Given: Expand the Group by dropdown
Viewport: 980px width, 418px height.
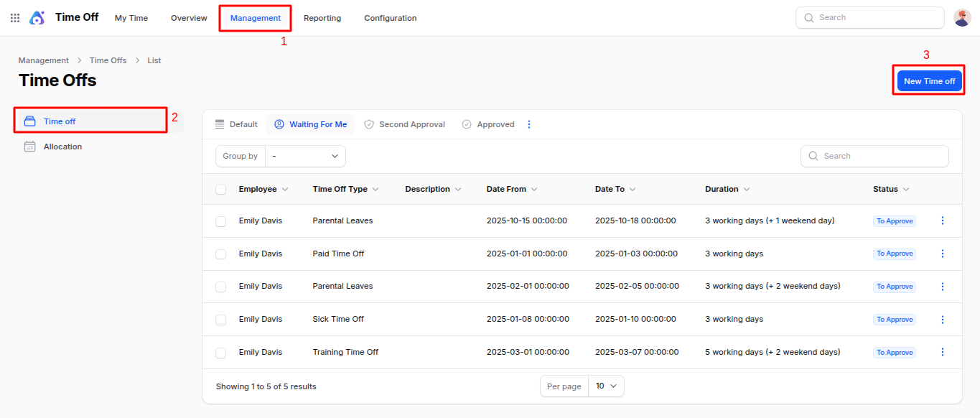Looking at the screenshot, I should coord(305,156).
